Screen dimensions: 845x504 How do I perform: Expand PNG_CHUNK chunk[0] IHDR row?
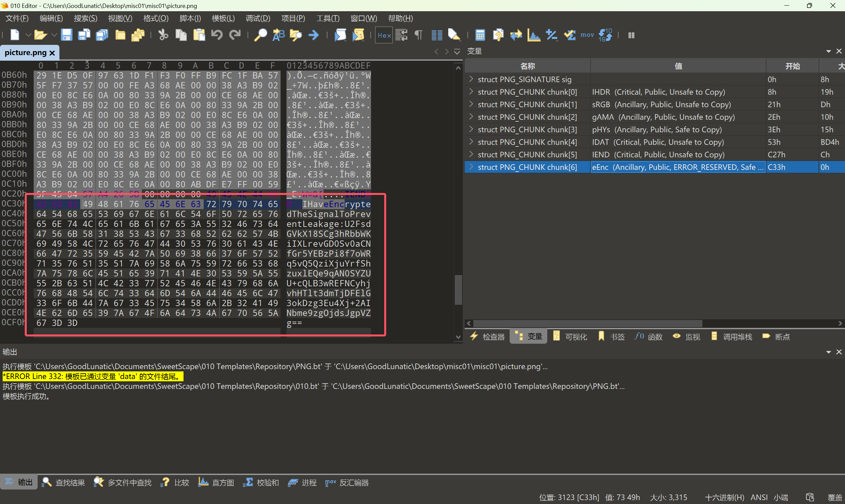coord(471,92)
